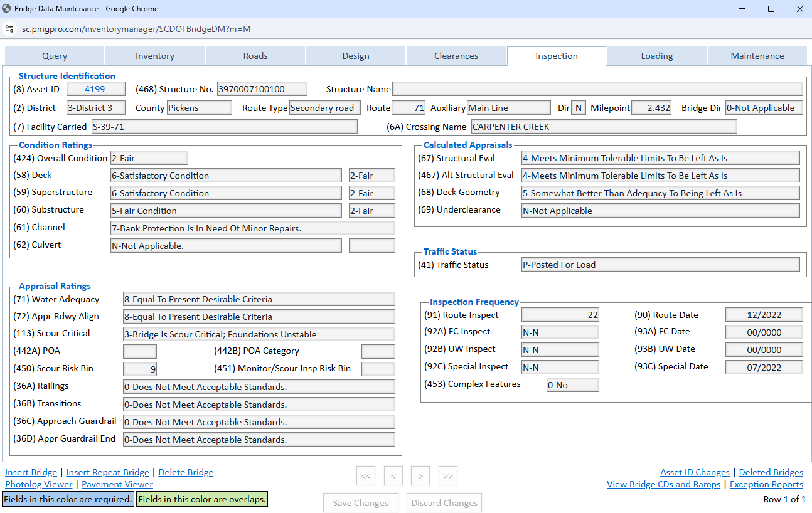Go to next record with > button
Viewport: 812px width, 513px height.
click(420, 476)
